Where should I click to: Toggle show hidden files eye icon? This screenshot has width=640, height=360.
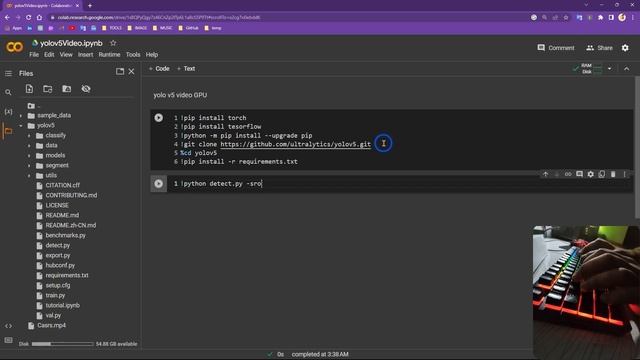86,89
